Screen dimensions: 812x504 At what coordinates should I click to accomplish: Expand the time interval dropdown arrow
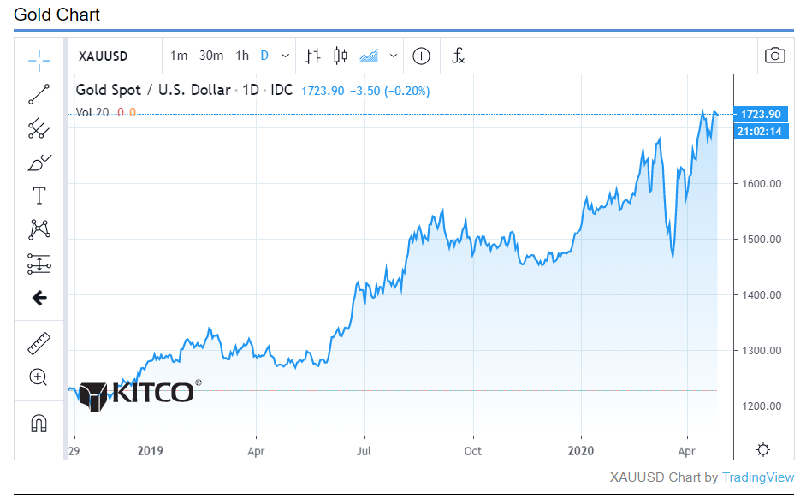click(285, 56)
